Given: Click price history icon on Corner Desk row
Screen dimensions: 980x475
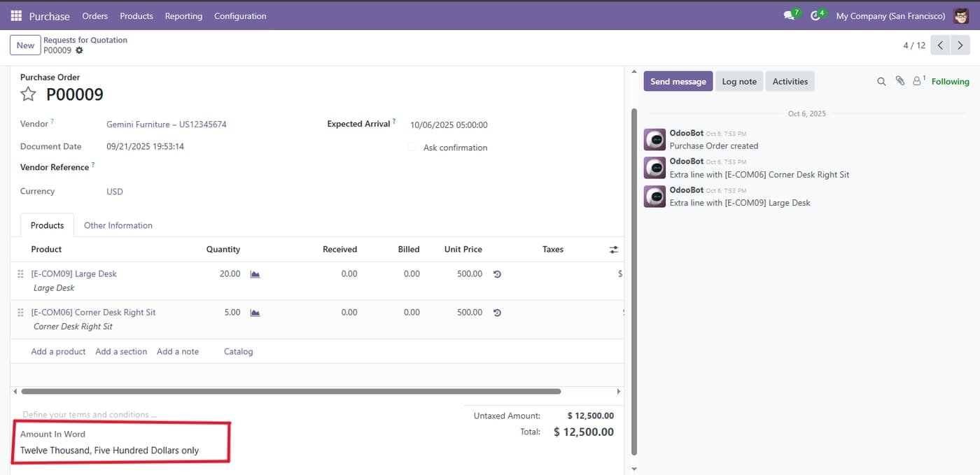Looking at the screenshot, I should (497, 313).
